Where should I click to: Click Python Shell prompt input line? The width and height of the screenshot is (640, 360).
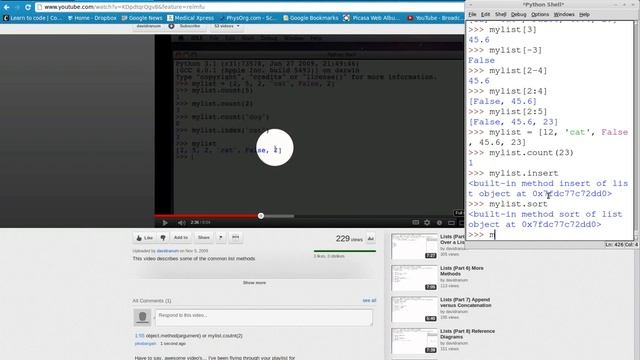pyautogui.click(x=549, y=235)
